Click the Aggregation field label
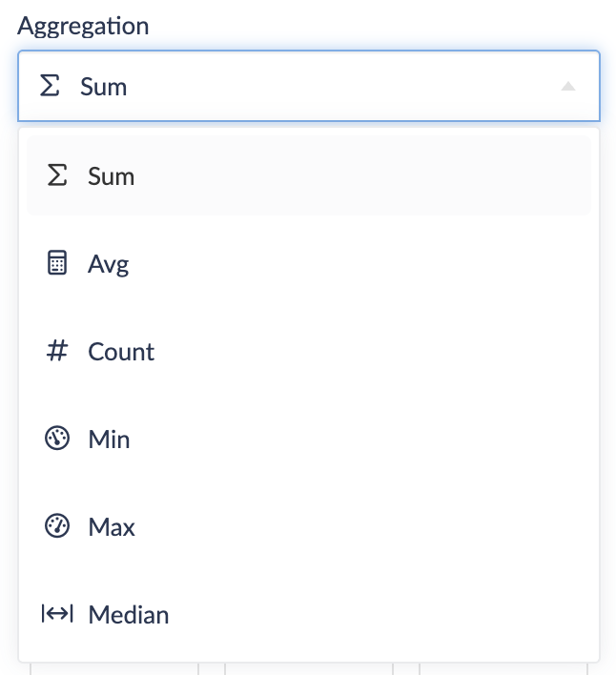This screenshot has width=616, height=675. click(83, 26)
